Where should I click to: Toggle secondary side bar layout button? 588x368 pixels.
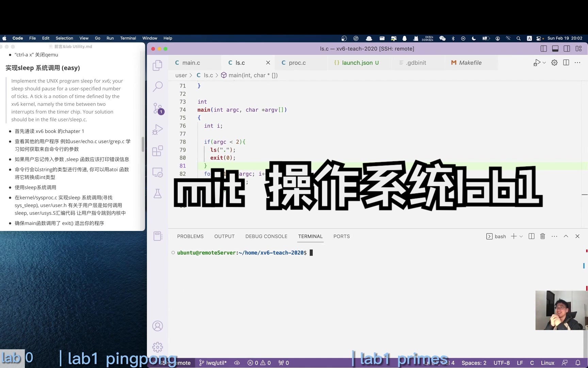pyautogui.click(x=567, y=49)
